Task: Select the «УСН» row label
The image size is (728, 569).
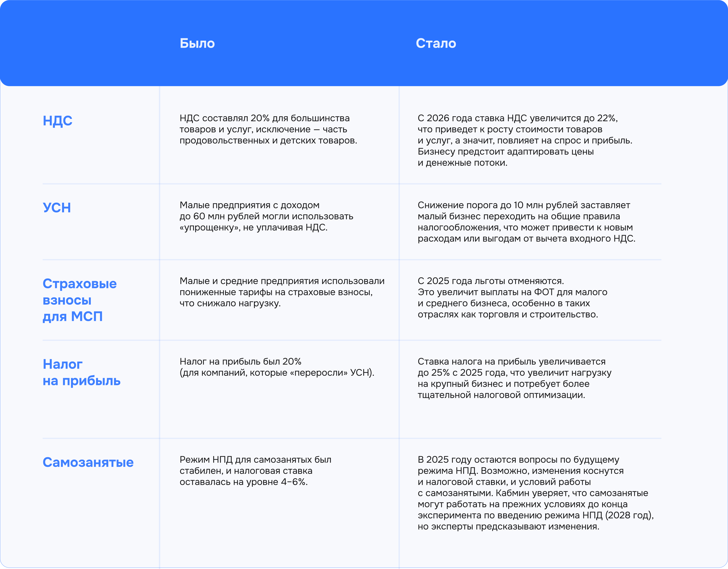Action: click(57, 208)
